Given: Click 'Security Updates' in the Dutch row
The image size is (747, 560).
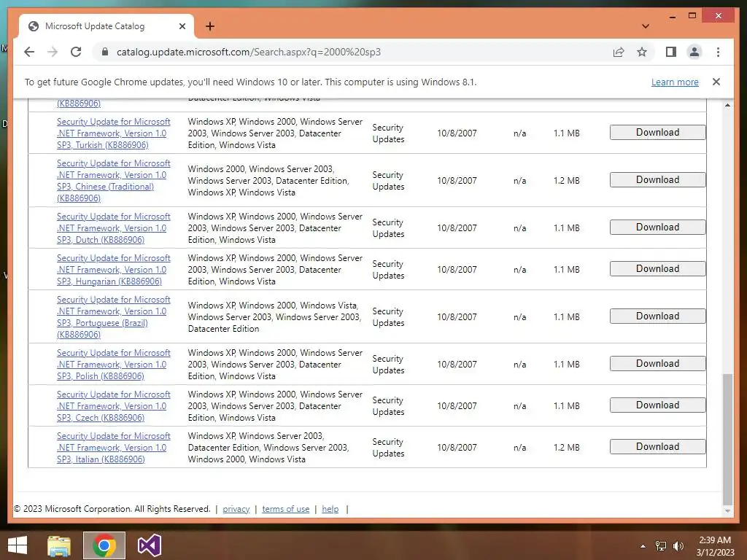Looking at the screenshot, I should click(388, 228).
